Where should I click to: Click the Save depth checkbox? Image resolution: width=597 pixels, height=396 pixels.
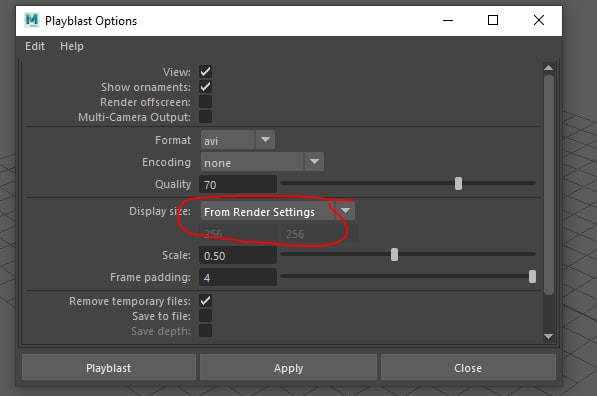(x=205, y=331)
